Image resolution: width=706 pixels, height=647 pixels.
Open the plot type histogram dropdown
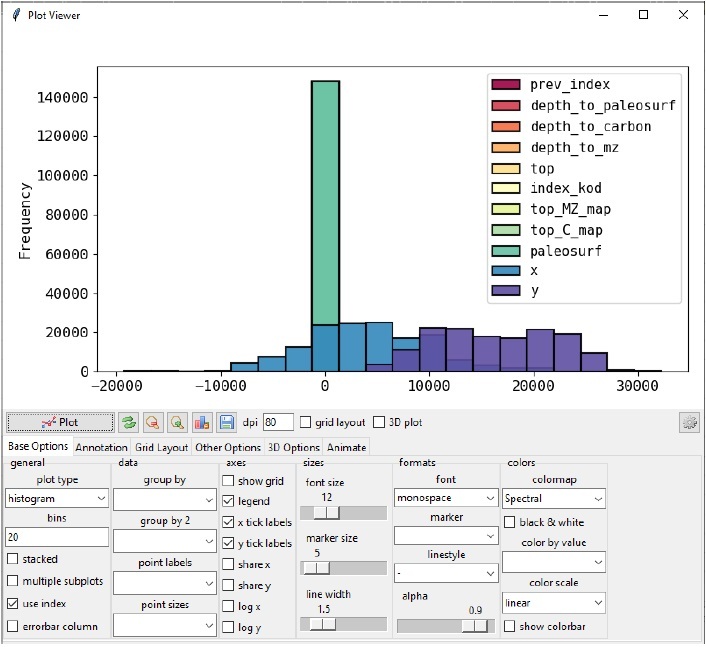[57, 498]
